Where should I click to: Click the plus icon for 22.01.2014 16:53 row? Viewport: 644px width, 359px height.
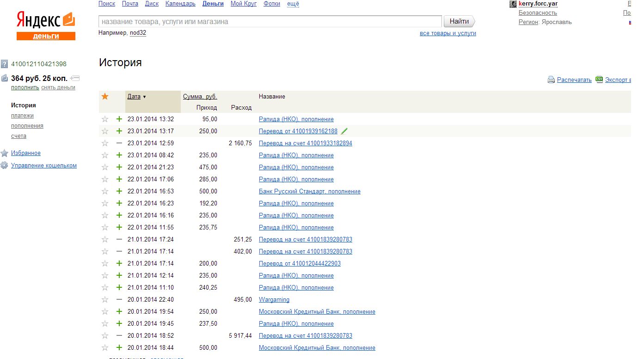[x=119, y=191]
